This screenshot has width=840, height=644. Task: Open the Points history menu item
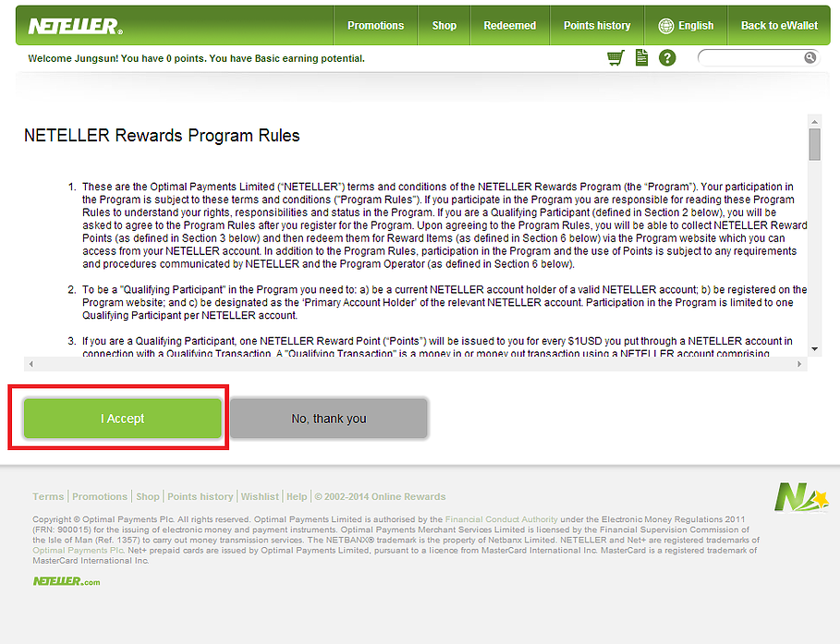(x=597, y=25)
